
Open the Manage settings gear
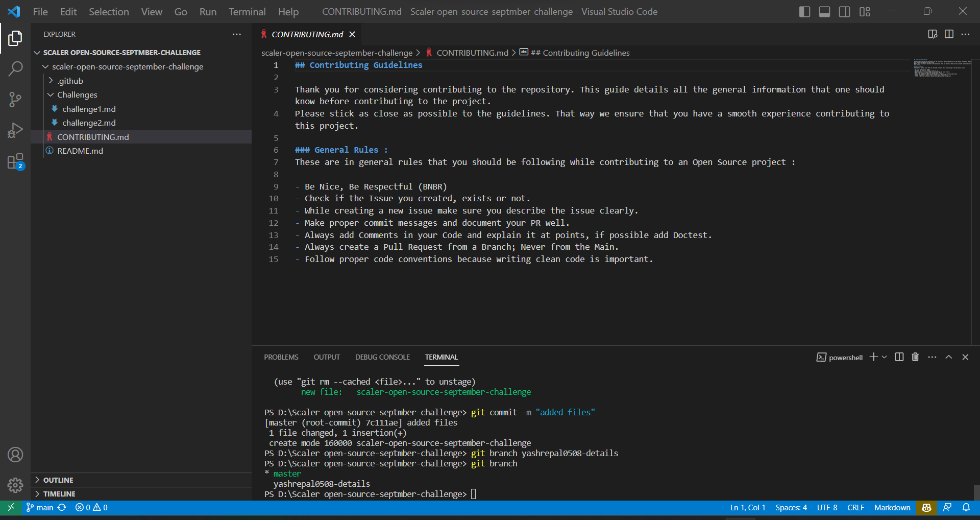click(15, 485)
